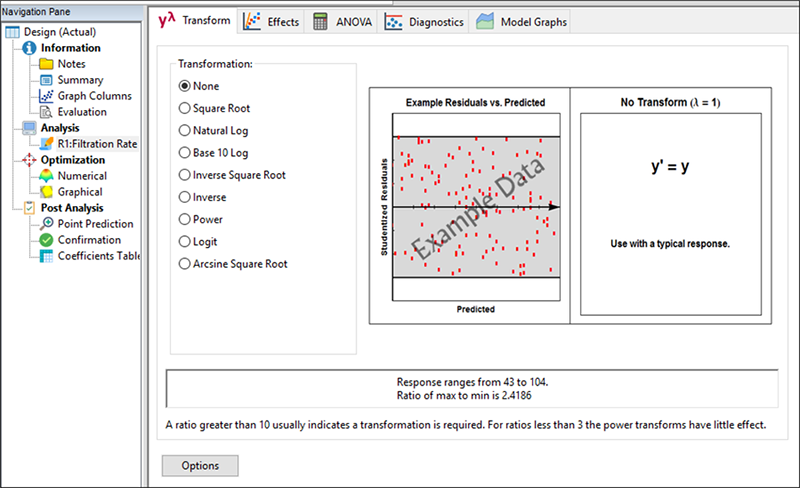The width and height of the screenshot is (800, 488).
Task: Click the Numerical surface plot icon
Action: [46, 176]
